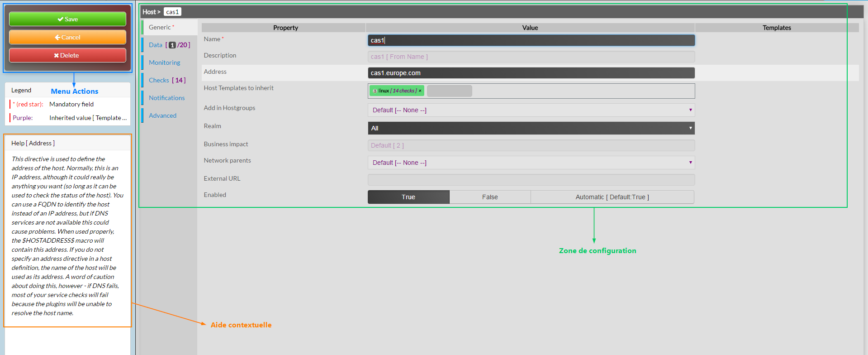
Task: Set Enabled to True
Action: [408, 197]
